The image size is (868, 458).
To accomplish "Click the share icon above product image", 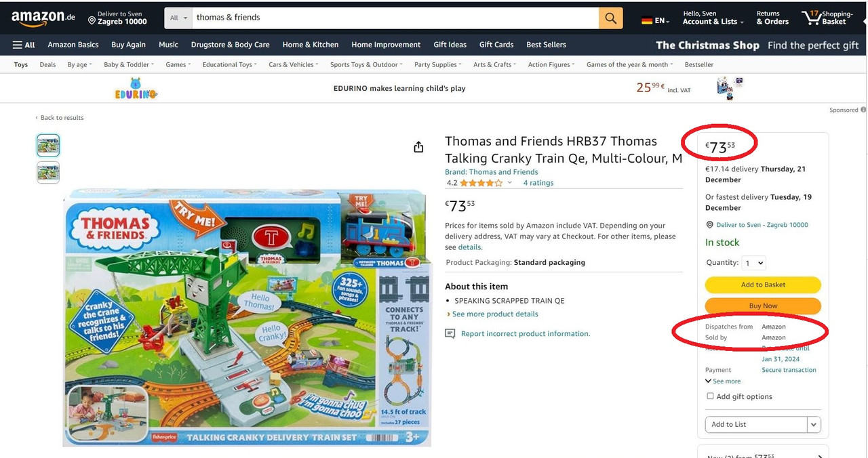I will coord(418,147).
